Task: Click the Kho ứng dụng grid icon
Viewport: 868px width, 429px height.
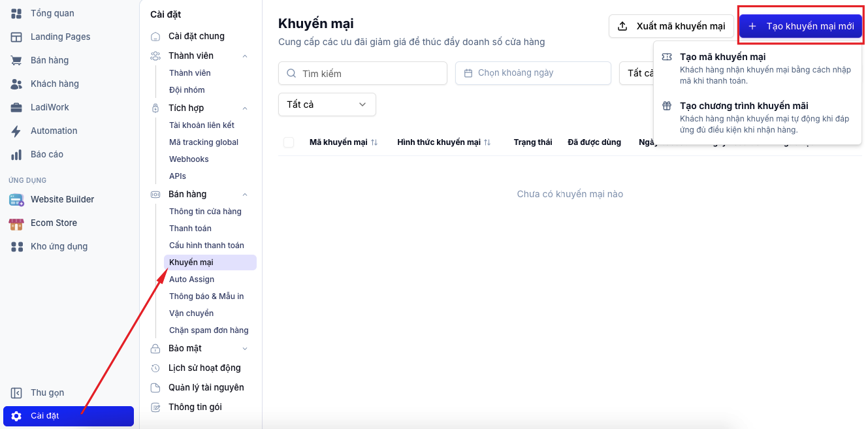Action: pyautogui.click(x=17, y=246)
